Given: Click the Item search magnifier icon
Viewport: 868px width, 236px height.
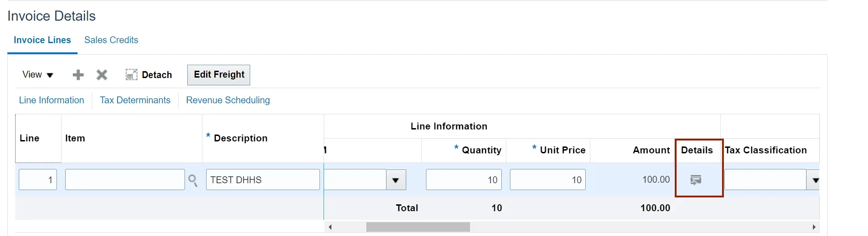Looking at the screenshot, I should pyautogui.click(x=193, y=180).
